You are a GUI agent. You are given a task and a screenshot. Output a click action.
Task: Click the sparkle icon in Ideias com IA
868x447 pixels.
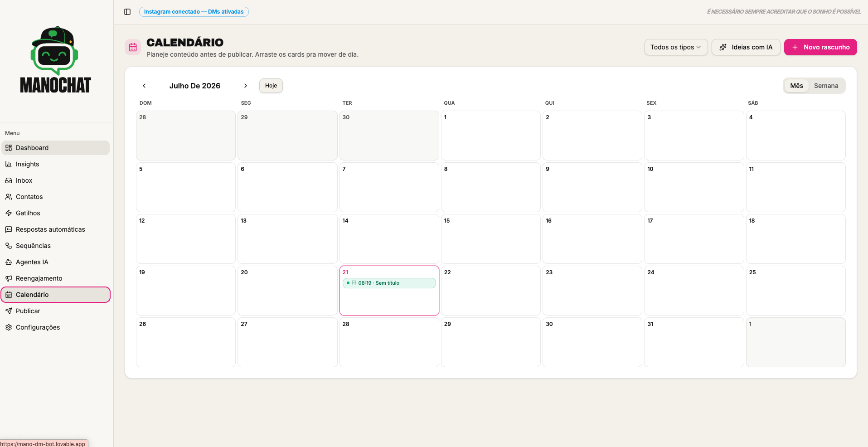click(x=723, y=47)
